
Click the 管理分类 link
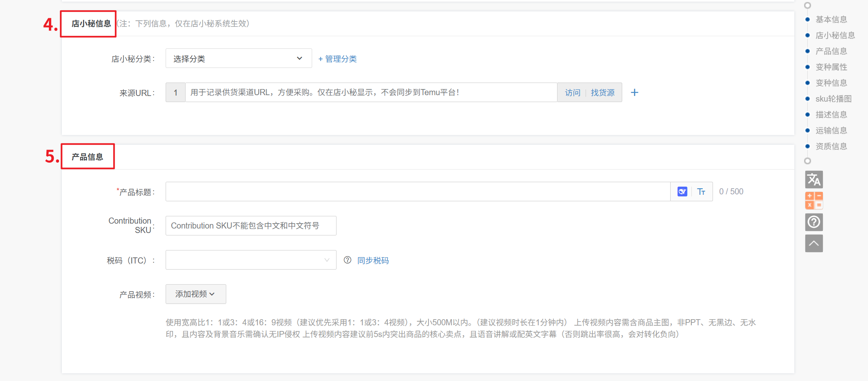[x=337, y=59]
